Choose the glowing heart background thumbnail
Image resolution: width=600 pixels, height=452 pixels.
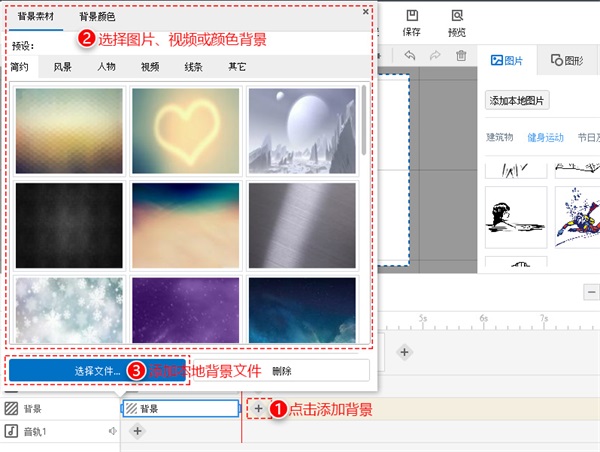(x=186, y=131)
